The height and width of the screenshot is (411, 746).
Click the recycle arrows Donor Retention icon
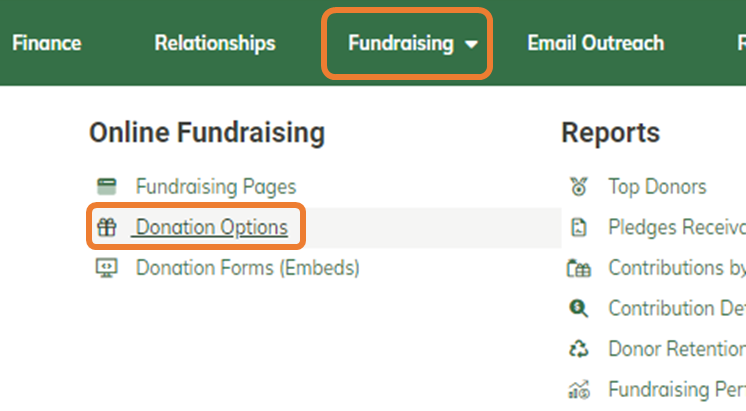tap(579, 349)
